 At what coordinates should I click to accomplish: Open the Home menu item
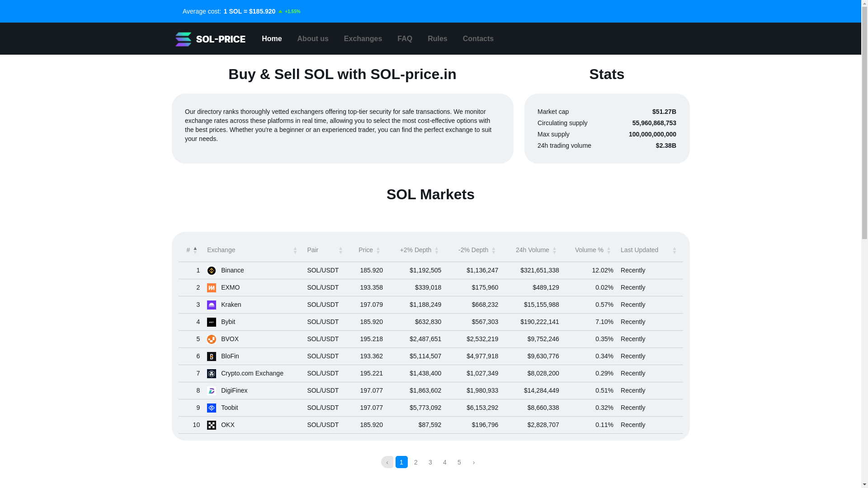point(272,39)
